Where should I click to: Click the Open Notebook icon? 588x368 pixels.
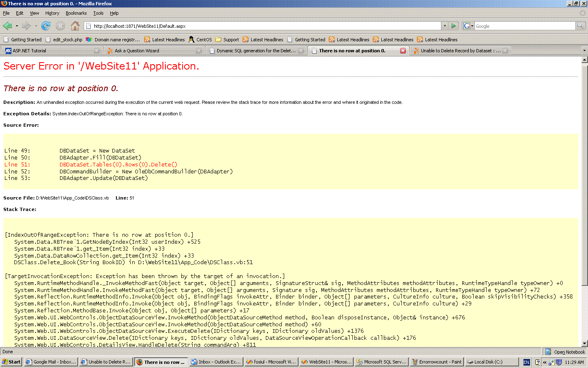click(548, 352)
